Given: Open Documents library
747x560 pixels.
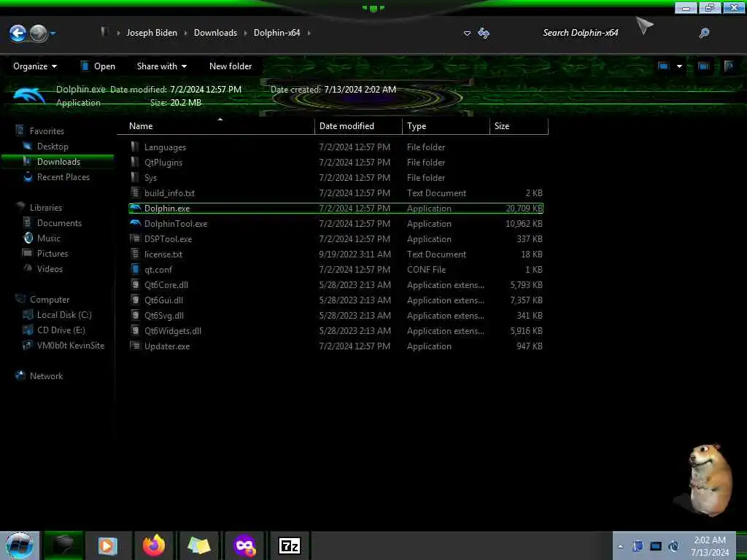Looking at the screenshot, I should point(59,223).
